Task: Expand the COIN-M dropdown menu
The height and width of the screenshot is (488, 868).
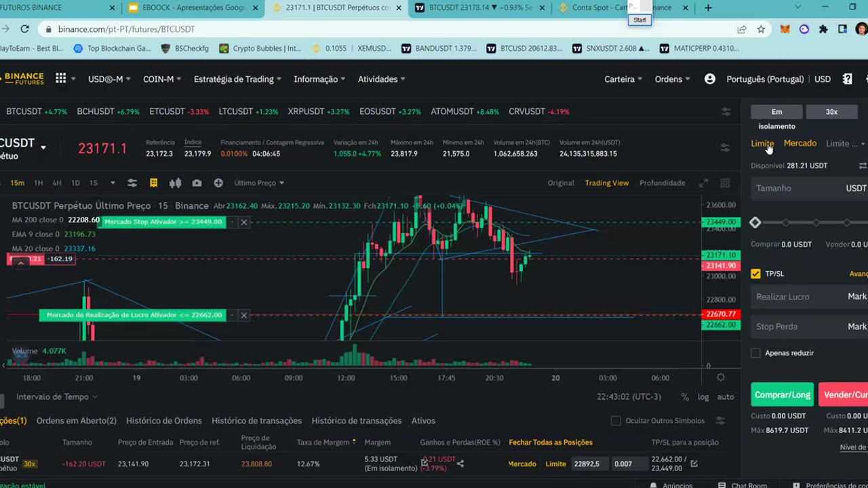Action: click(162, 79)
